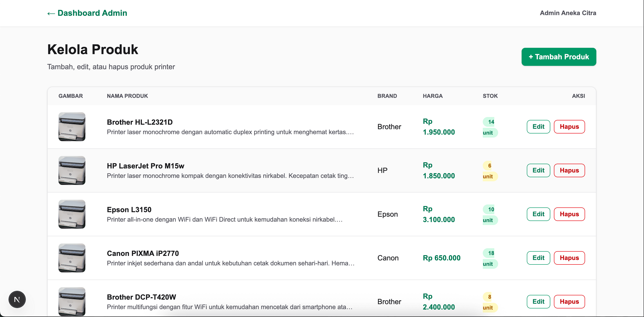This screenshot has width=644, height=317.
Task: Click the price Rp 1.850.000
Action: pos(439,170)
